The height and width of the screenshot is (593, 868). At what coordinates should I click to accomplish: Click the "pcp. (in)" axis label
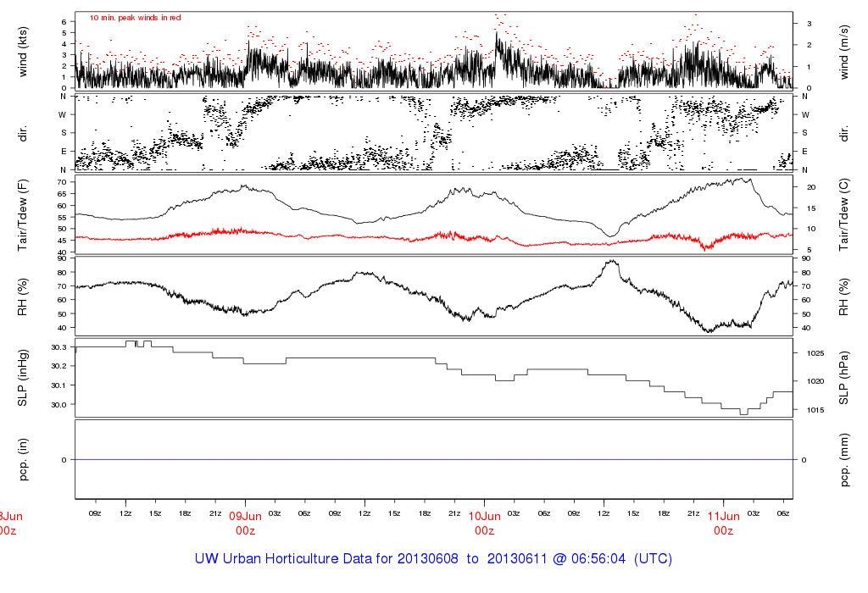click(23, 459)
